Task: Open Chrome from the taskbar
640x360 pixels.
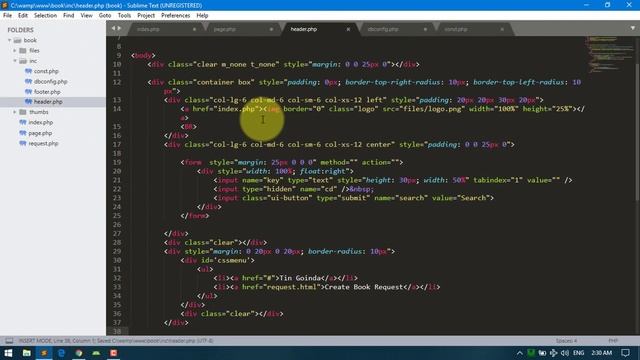Action: pyautogui.click(x=79, y=353)
